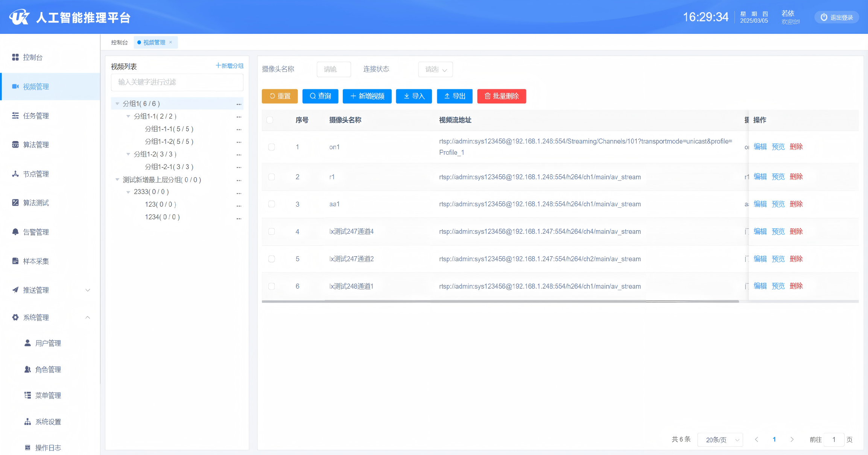Select checkbox for lx测试247通道4 row
Screen dimensions: 868x455
coord(271,231)
